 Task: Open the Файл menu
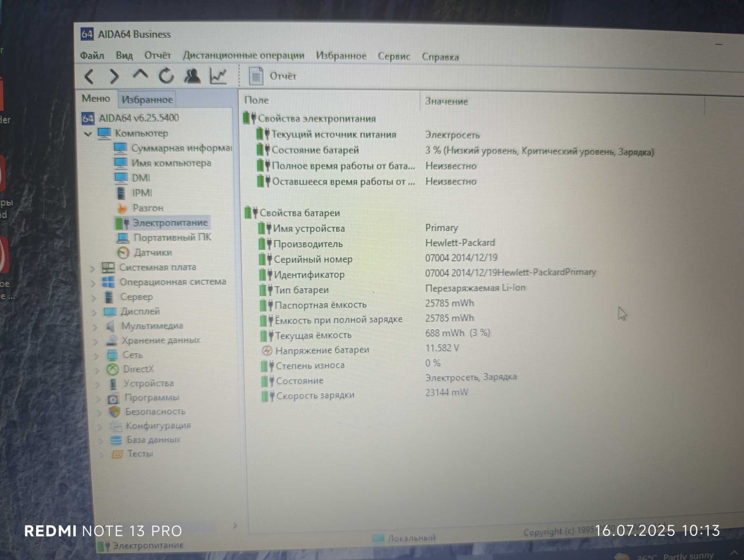92,55
